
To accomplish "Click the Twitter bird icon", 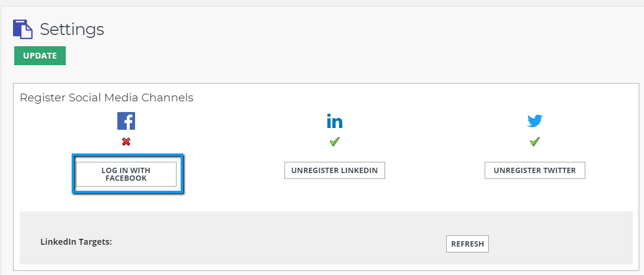I will point(535,121).
